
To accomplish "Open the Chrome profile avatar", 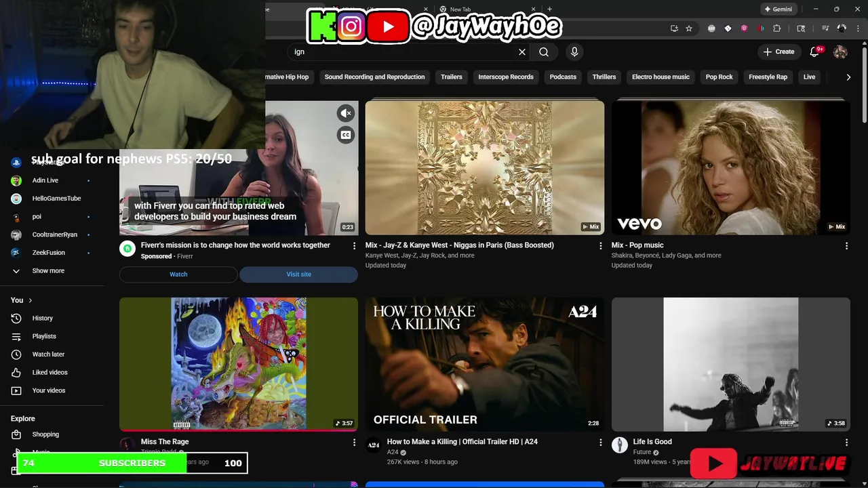I will point(842,28).
